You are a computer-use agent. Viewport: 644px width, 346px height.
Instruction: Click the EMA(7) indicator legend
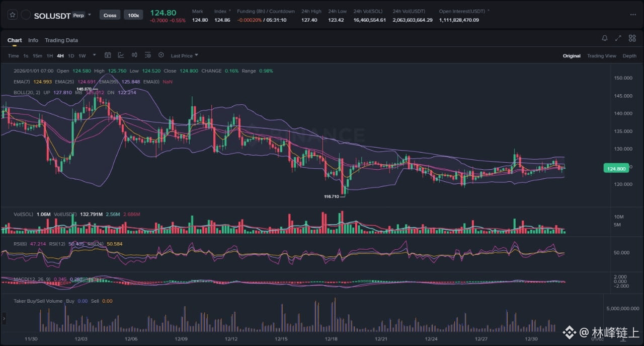22,82
